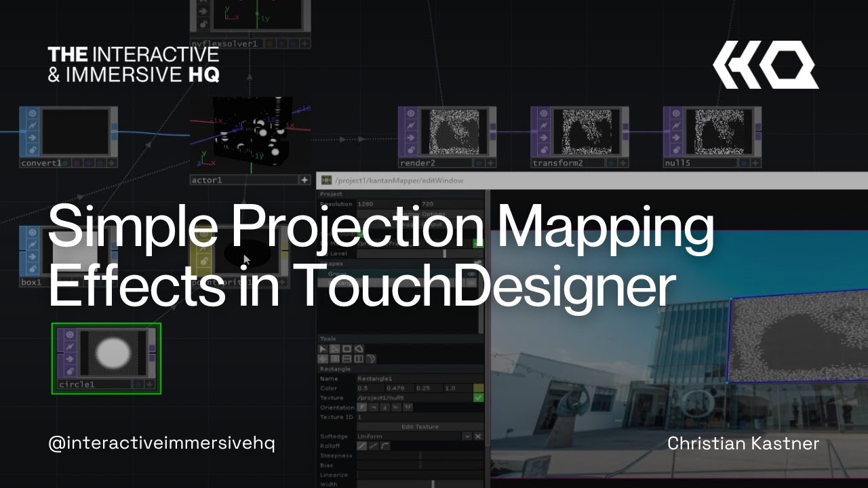Set Orientation to the last mirrored option

pos(408,407)
